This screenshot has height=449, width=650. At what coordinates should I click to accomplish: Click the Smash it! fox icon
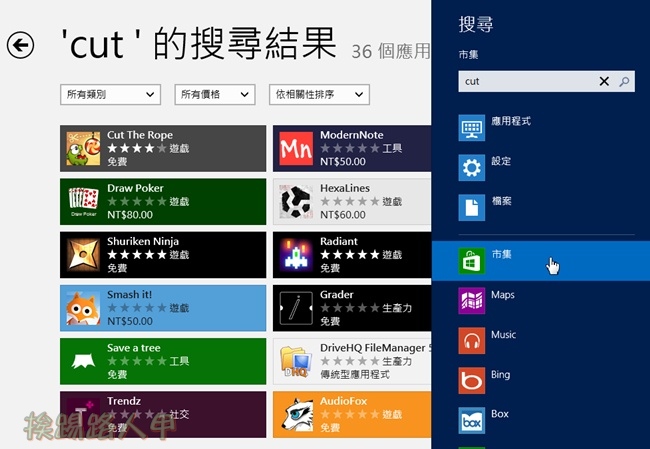pyautogui.click(x=83, y=308)
